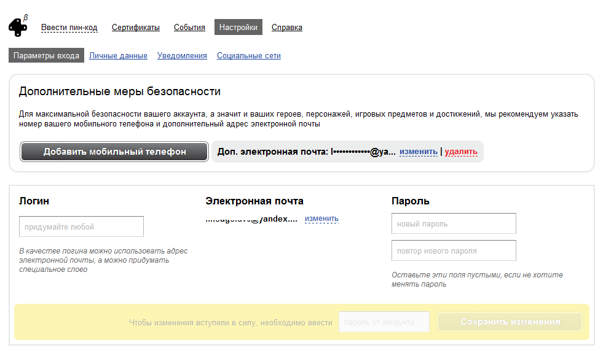Click the security recommendation description paragraph
This screenshot has width=606, height=364.
pyautogui.click(x=298, y=119)
